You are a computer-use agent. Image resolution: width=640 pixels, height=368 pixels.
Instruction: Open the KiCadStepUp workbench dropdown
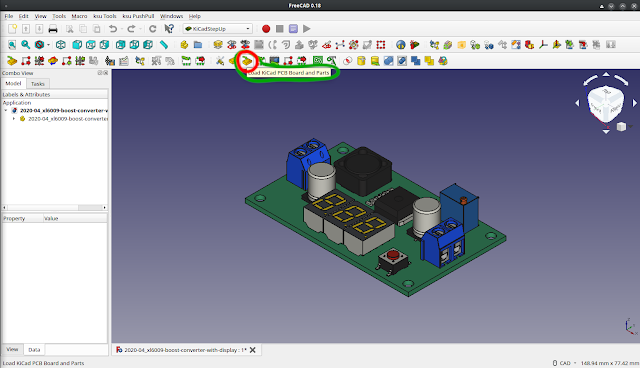pyautogui.click(x=218, y=29)
